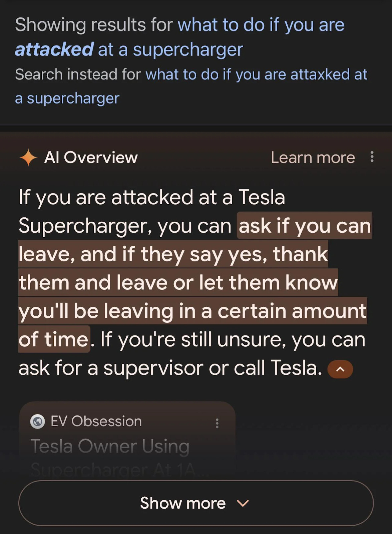Click the orange circular up-arrow icon
Image resolution: width=392 pixels, height=534 pixels.
click(340, 368)
